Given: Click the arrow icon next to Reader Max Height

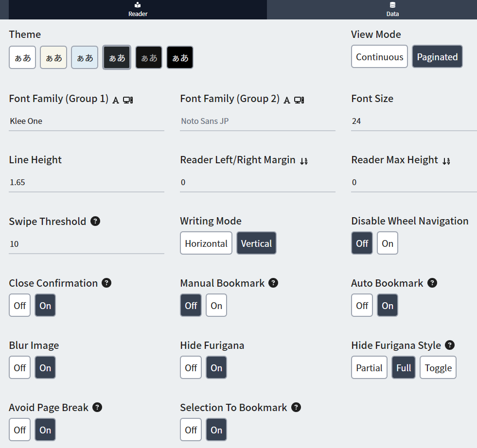Looking at the screenshot, I should (x=446, y=161).
